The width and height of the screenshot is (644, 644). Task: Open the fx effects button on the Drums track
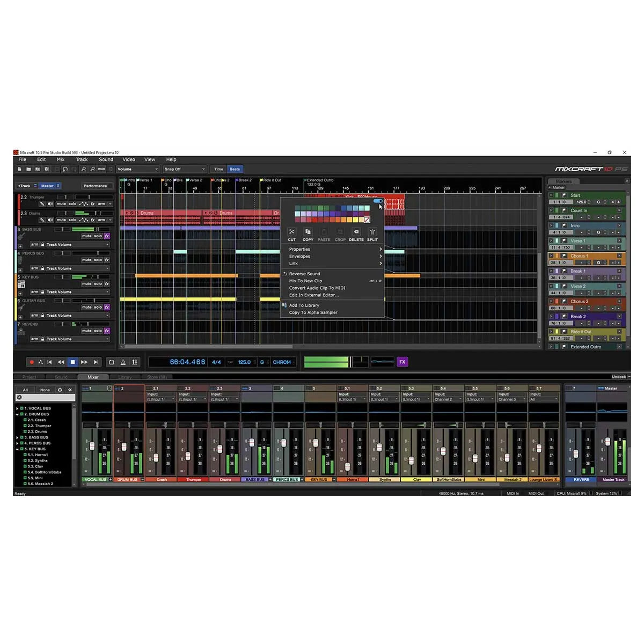[93, 220]
